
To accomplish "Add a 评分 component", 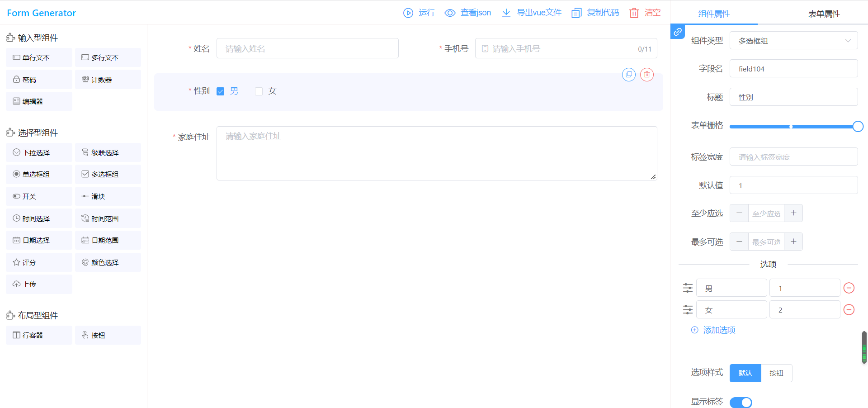I will point(39,262).
